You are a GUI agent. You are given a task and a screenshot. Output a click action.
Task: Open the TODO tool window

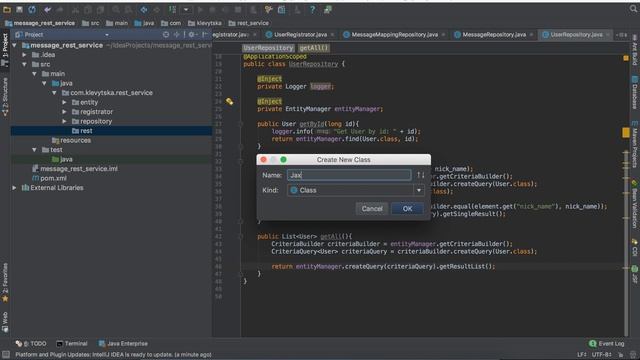tap(31, 344)
